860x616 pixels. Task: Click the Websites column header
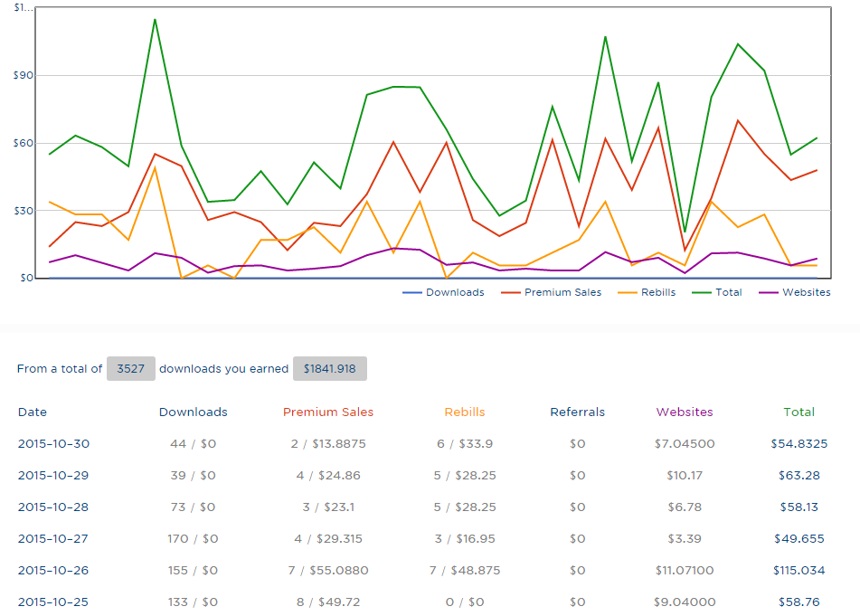[685, 412]
